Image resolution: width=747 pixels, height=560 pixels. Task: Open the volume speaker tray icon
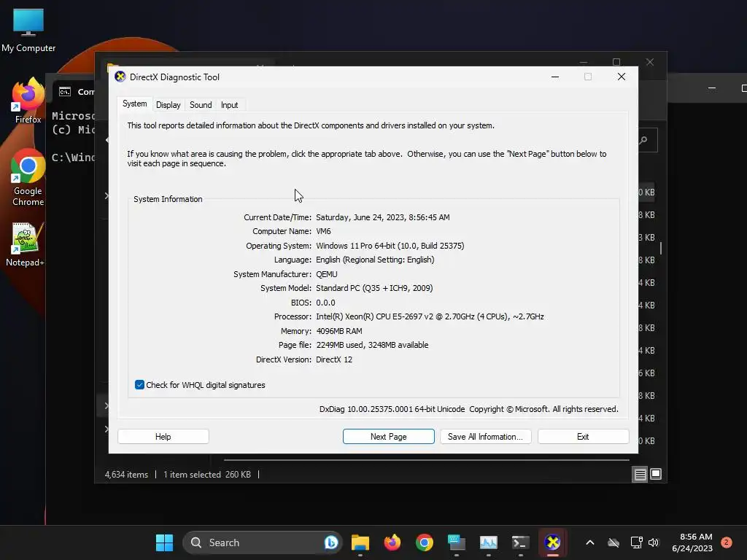(654, 542)
